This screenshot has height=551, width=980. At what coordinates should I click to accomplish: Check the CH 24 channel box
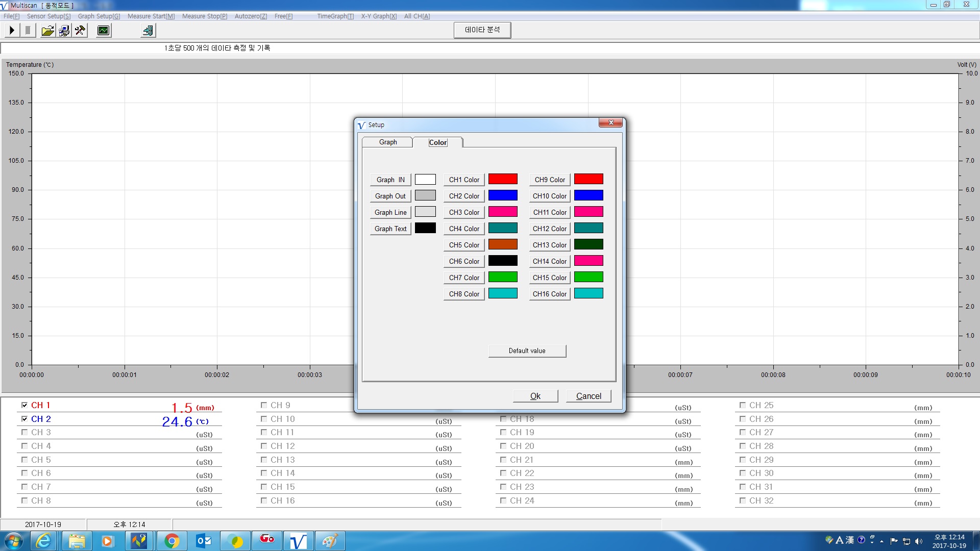[x=503, y=500]
